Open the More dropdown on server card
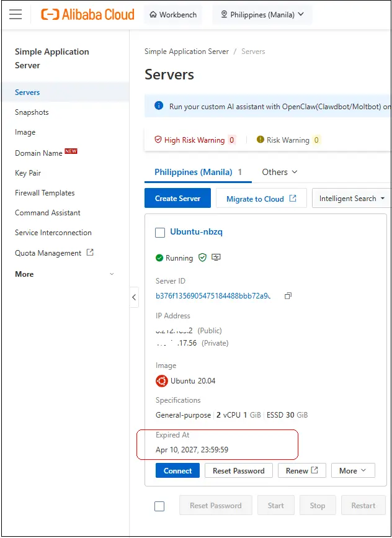Viewport: 392px width, 538px height. (353, 471)
